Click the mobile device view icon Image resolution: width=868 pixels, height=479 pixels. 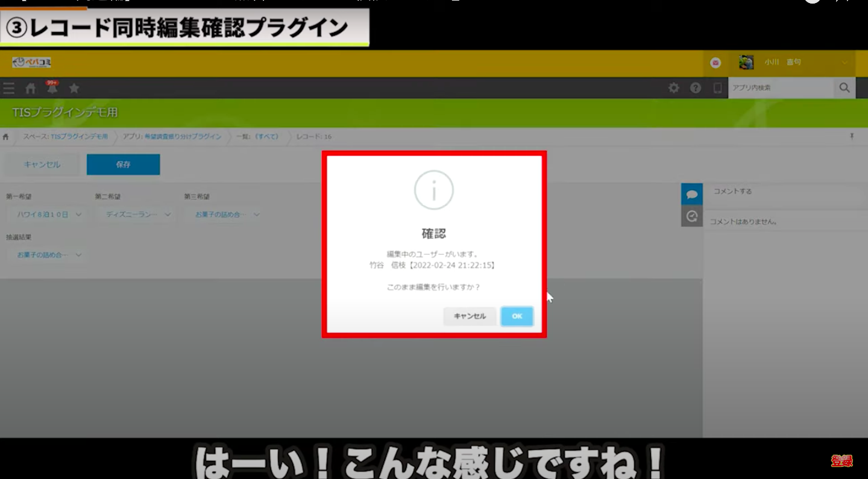pos(717,87)
